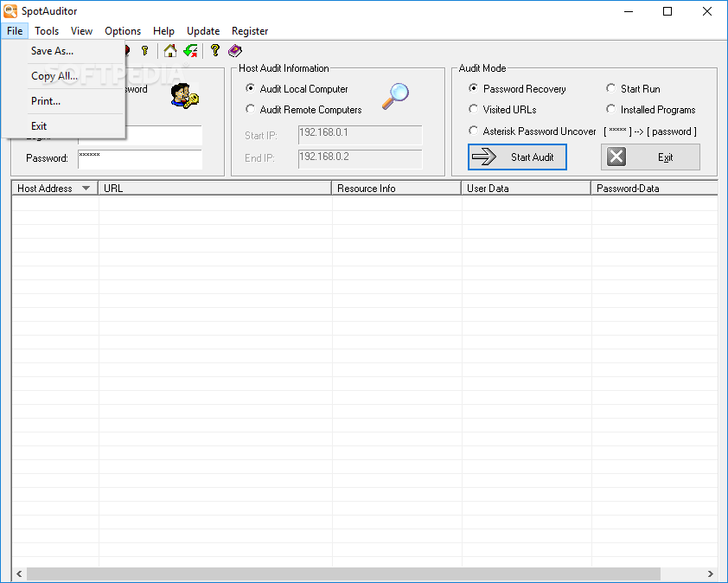Click the magnifying glass audit icon
728x583 pixels.
point(395,97)
